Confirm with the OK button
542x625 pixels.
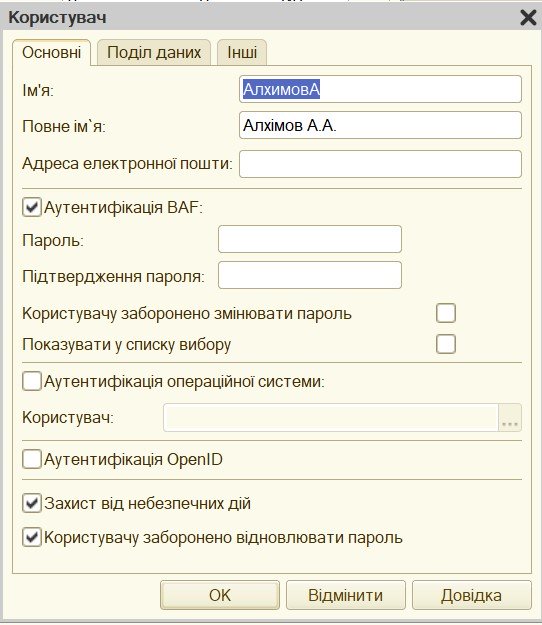220,595
